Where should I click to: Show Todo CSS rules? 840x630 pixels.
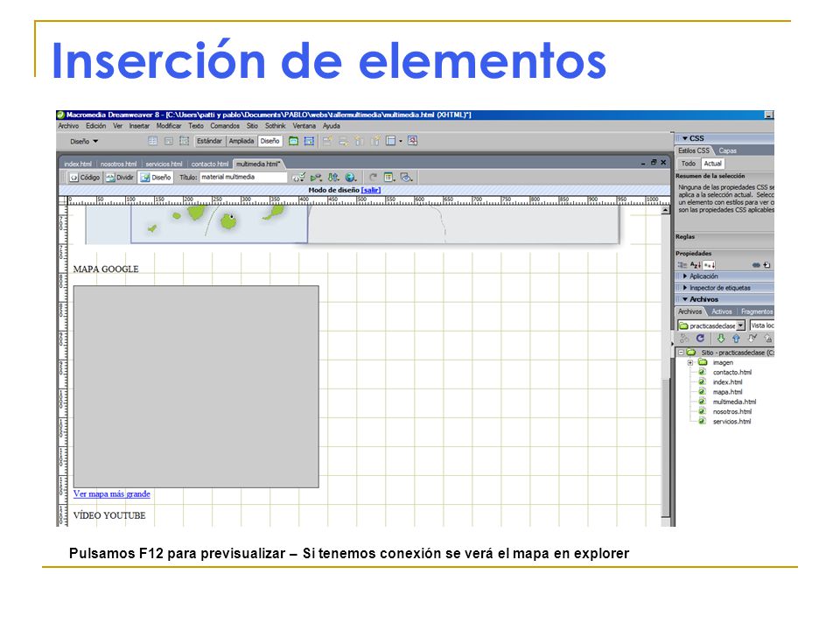(689, 164)
